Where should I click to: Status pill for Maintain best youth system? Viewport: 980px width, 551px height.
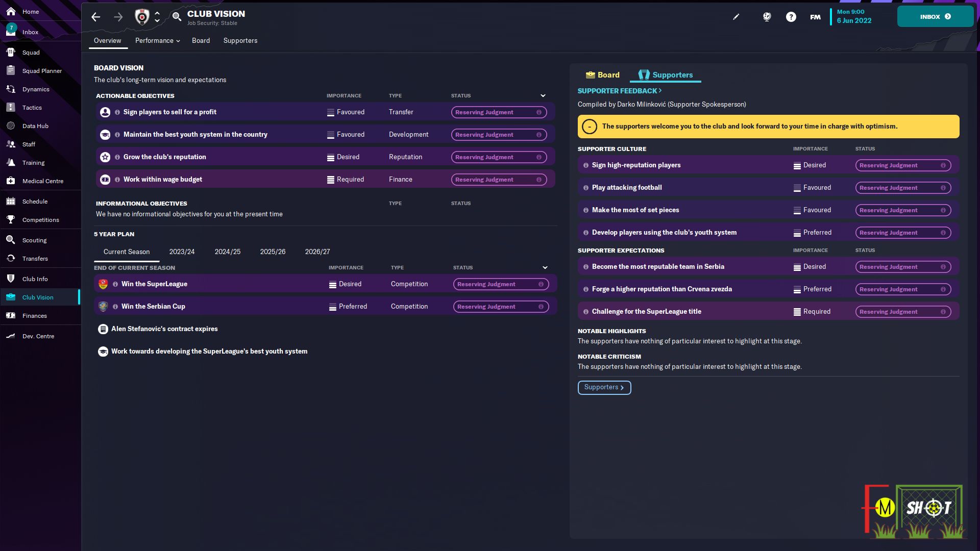point(499,135)
